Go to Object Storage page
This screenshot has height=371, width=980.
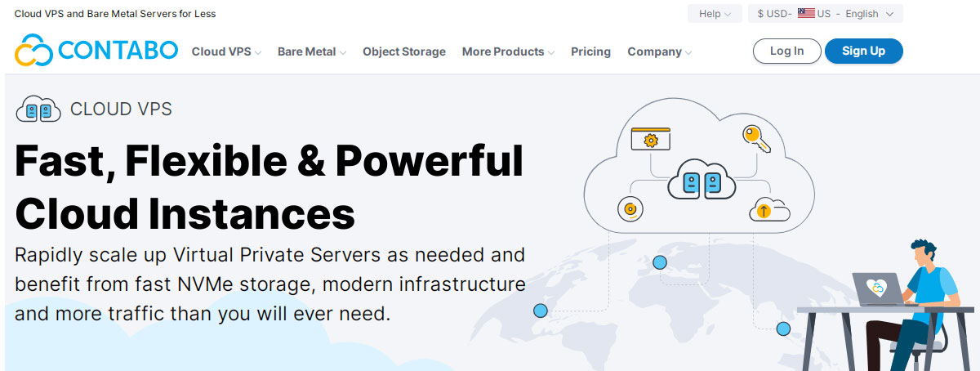tap(404, 51)
